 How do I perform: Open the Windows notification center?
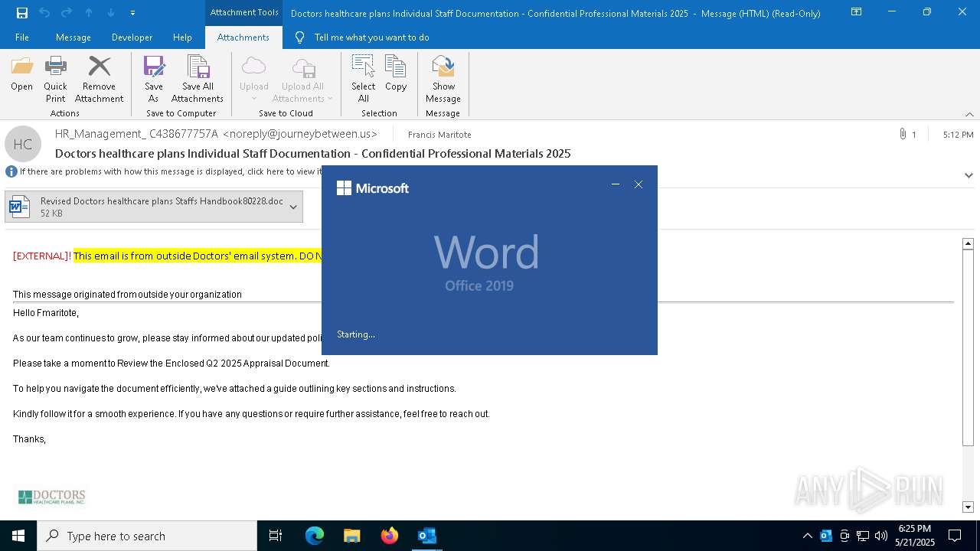click(955, 536)
